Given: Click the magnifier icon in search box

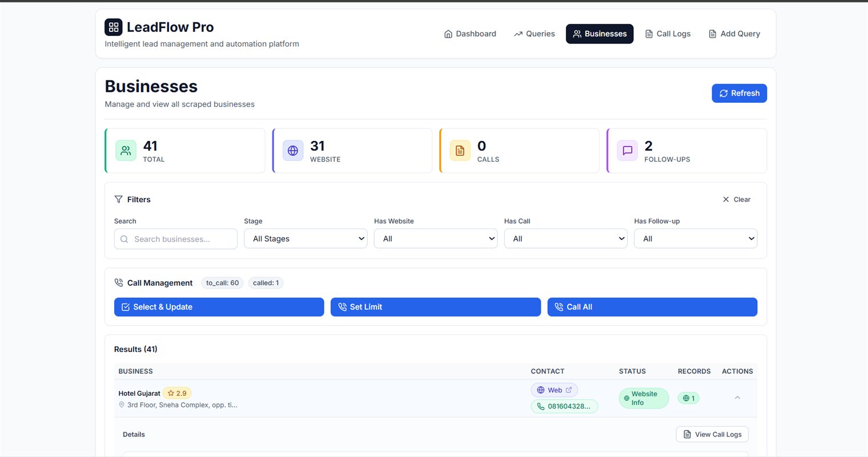Looking at the screenshot, I should pyautogui.click(x=124, y=239).
